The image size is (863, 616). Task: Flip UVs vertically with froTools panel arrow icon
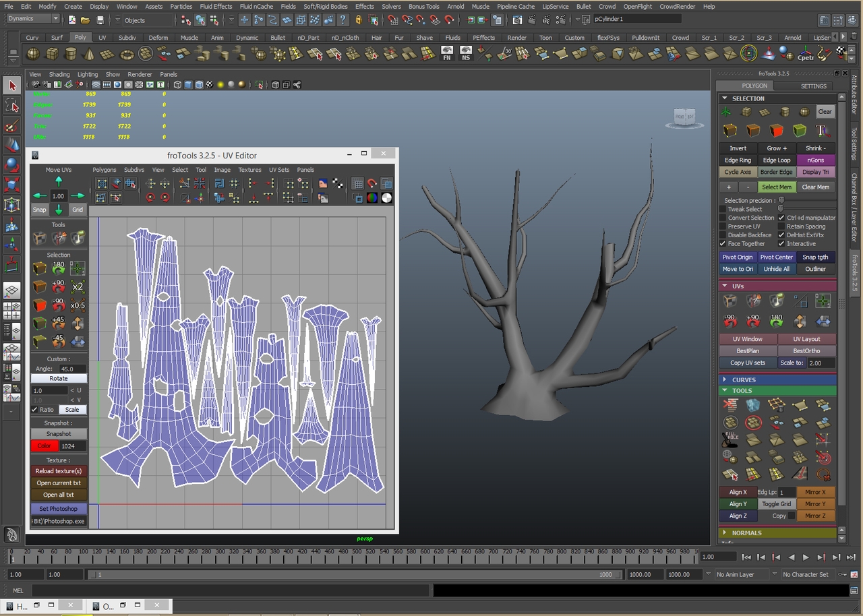(x=800, y=321)
